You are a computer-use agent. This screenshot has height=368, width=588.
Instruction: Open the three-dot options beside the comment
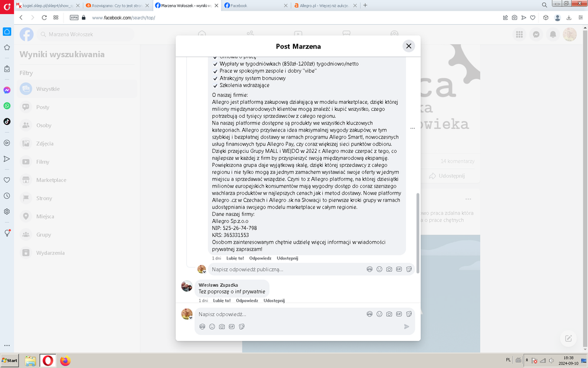pos(412,128)
